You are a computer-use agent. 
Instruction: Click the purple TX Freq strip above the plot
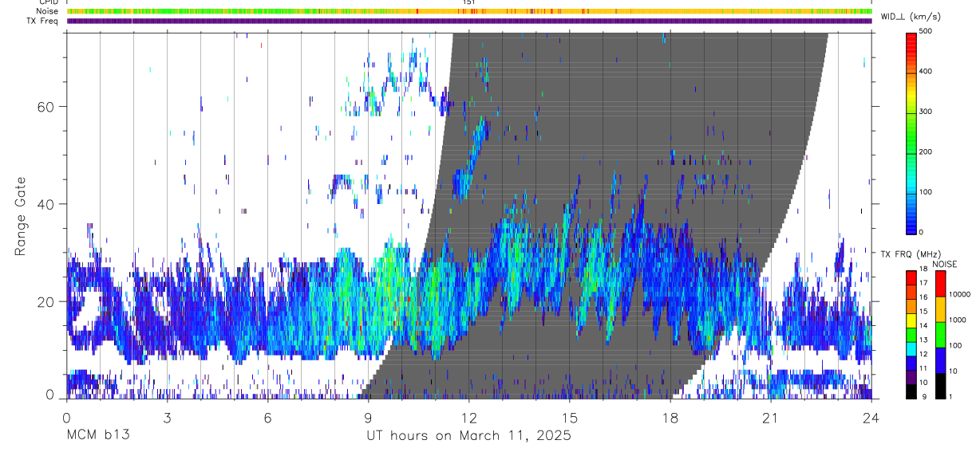[x=469, y=21]
